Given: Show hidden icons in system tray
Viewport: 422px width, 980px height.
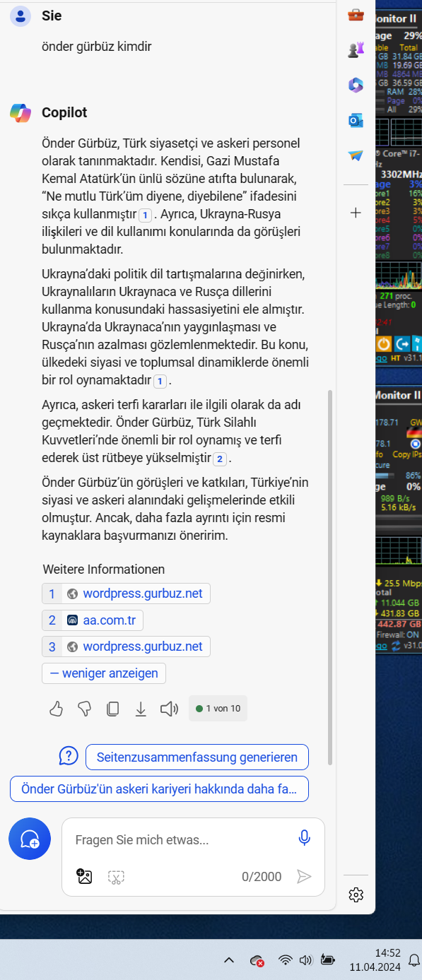Looking at the screenshot, I should [229, 960].
